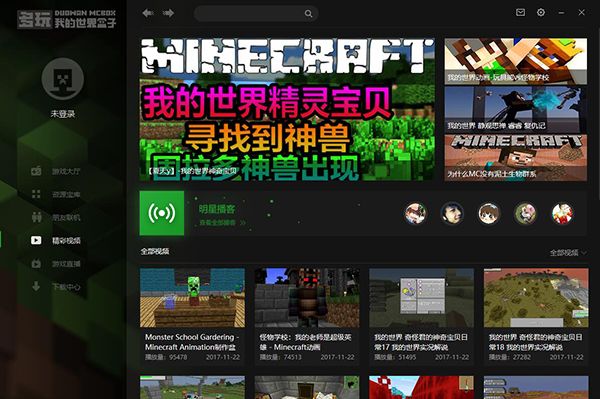600x399 pixels.
Task: Minimize the Minecraft box window
Action: click(x=561, y=13)
